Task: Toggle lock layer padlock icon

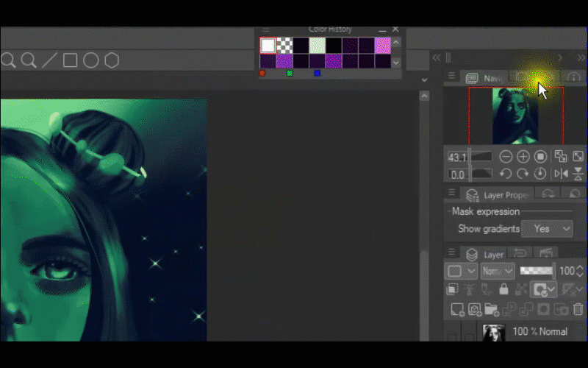Action: pos(503,289)
